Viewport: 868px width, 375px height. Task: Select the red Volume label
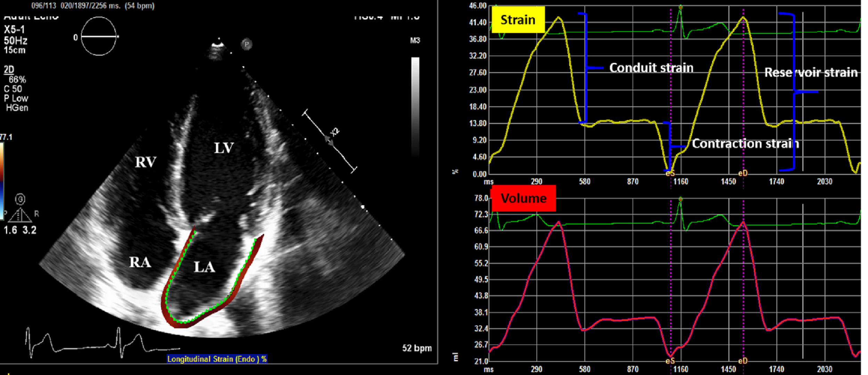tap(523, 198)
